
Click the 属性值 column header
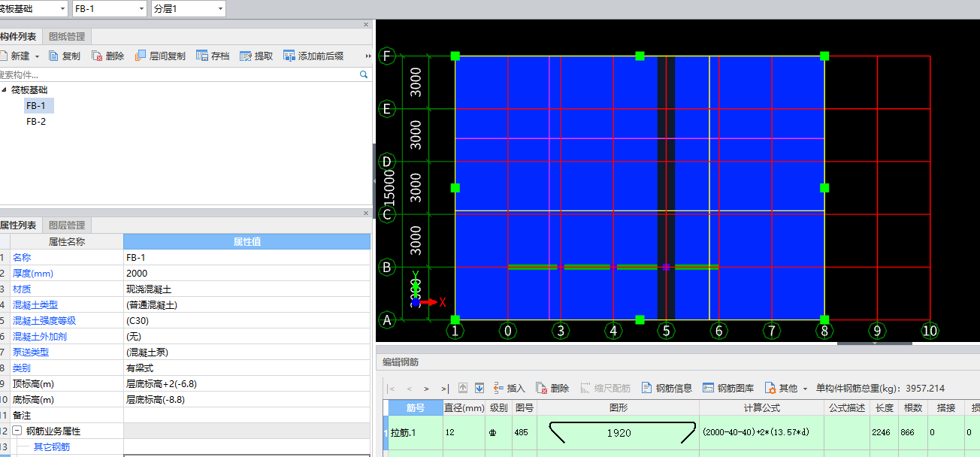247,241
